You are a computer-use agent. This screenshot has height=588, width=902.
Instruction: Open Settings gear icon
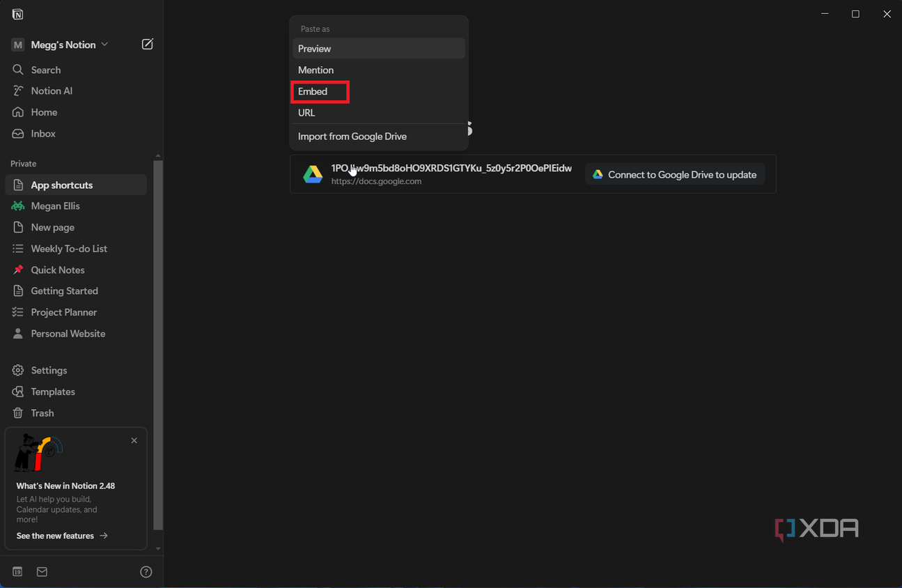click(x=18, y=371)
